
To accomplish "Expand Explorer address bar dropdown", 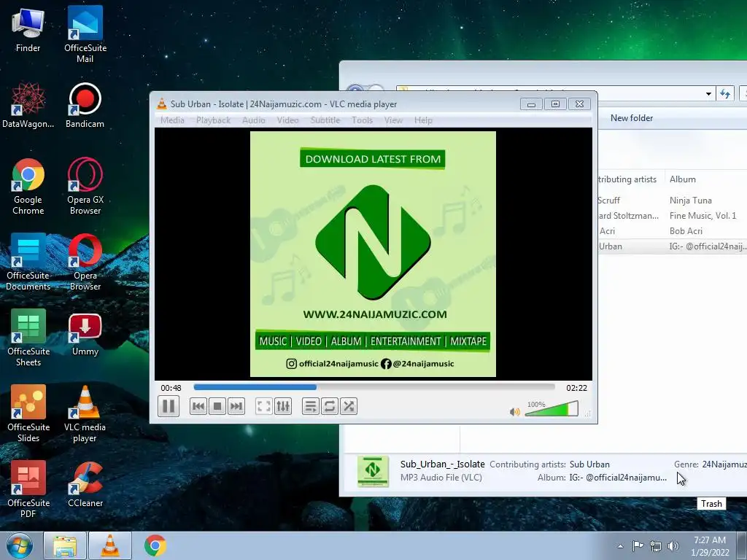I will [x=708, y=94].
